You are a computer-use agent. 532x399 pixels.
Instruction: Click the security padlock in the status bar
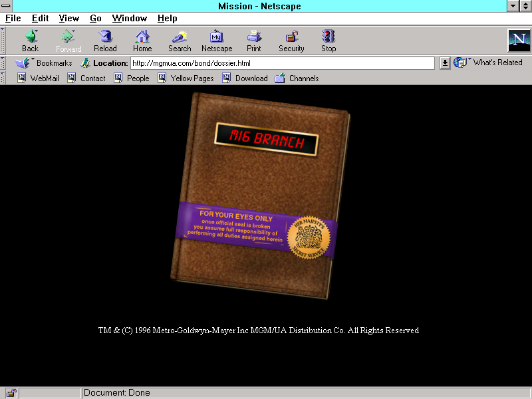[x=11, y=393]
